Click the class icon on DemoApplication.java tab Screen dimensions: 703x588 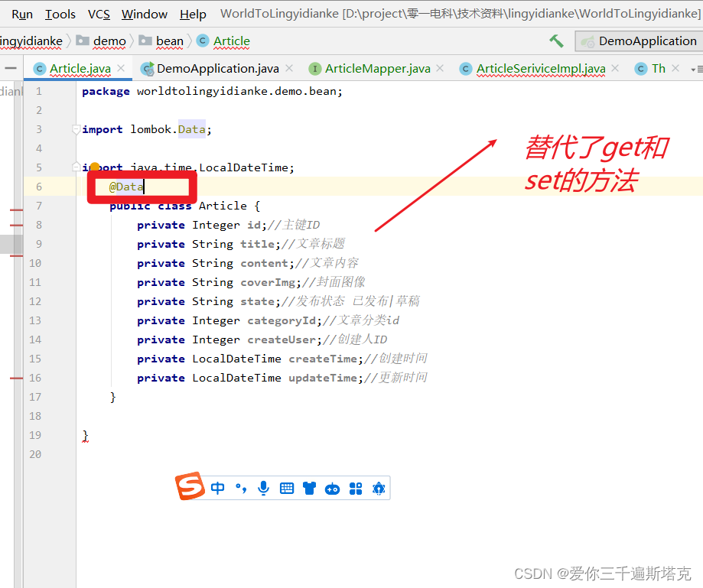(147, 69)
